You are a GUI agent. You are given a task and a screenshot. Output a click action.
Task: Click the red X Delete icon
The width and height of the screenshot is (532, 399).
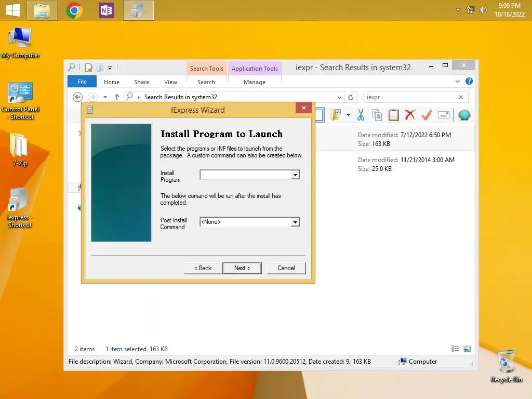(410, 115)
